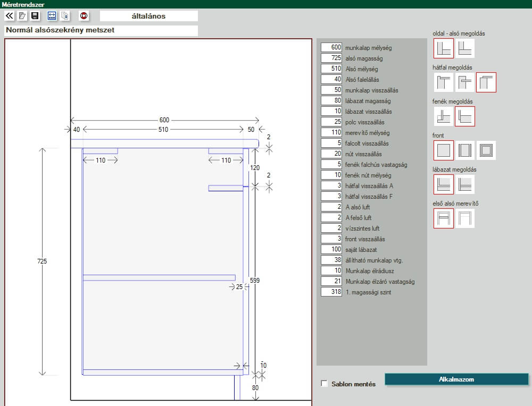The height and width of the screenshot is (406, 532).
Task: Open help via the red lifebuoy icon
Action: (84, 16)
